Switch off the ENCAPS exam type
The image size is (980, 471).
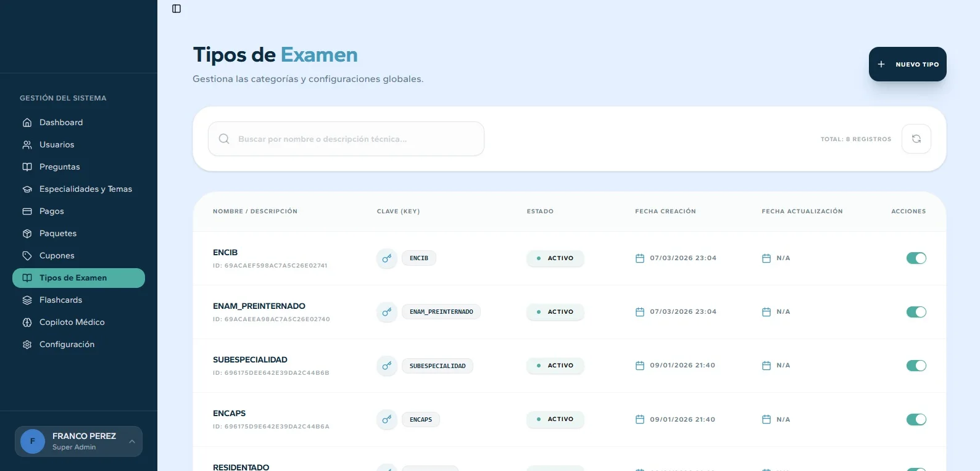pyautogui.click(x=916, y=419)
